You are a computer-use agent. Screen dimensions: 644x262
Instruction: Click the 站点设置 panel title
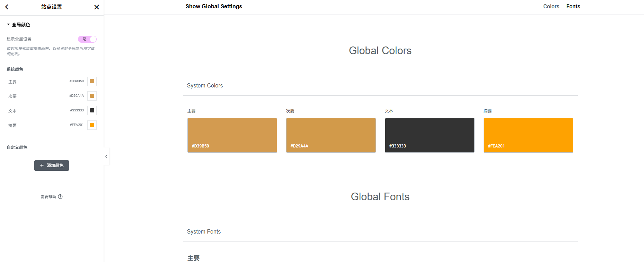click(52, 7)
